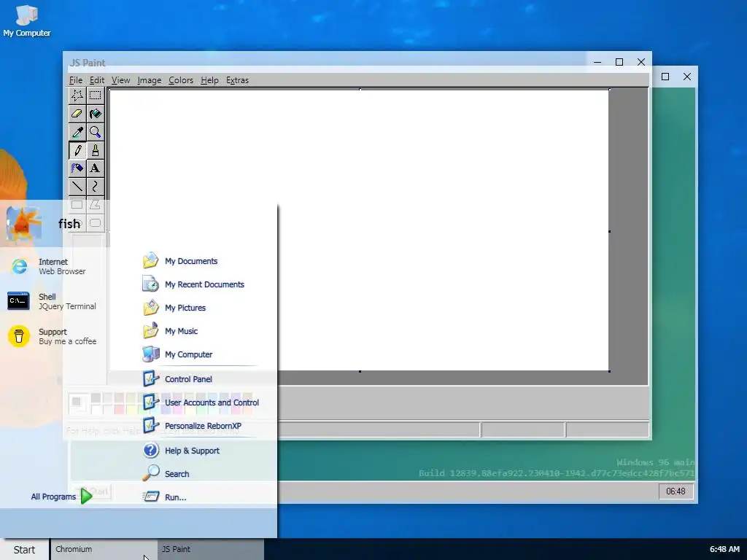Open the Edit menu in JS Paint

tap(97, 80)
